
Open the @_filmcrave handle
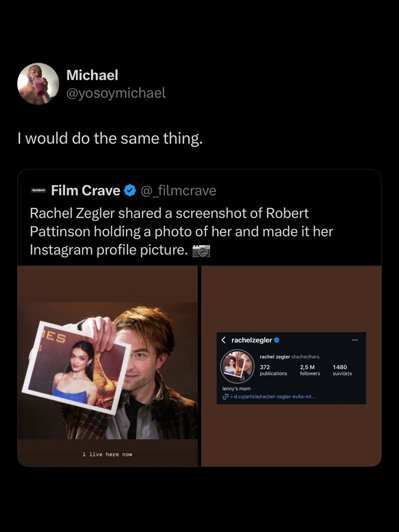click(x=179, y=190)
